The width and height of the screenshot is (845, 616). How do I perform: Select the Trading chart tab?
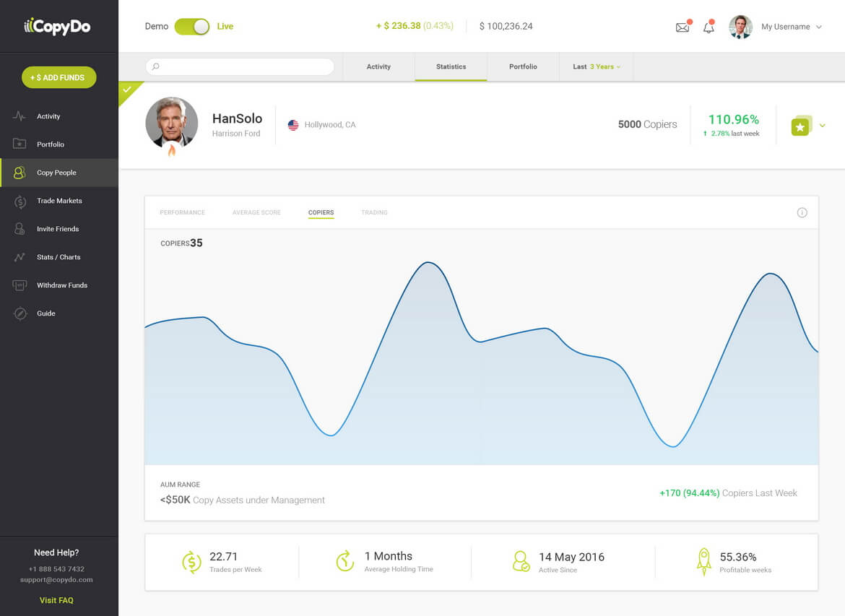[375, 212]
